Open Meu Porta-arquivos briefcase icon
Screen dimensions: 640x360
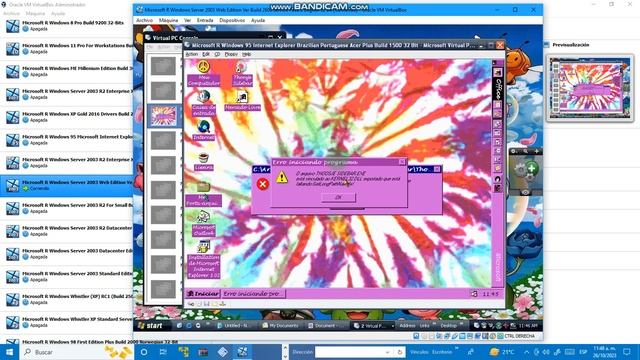pos(204,194)
